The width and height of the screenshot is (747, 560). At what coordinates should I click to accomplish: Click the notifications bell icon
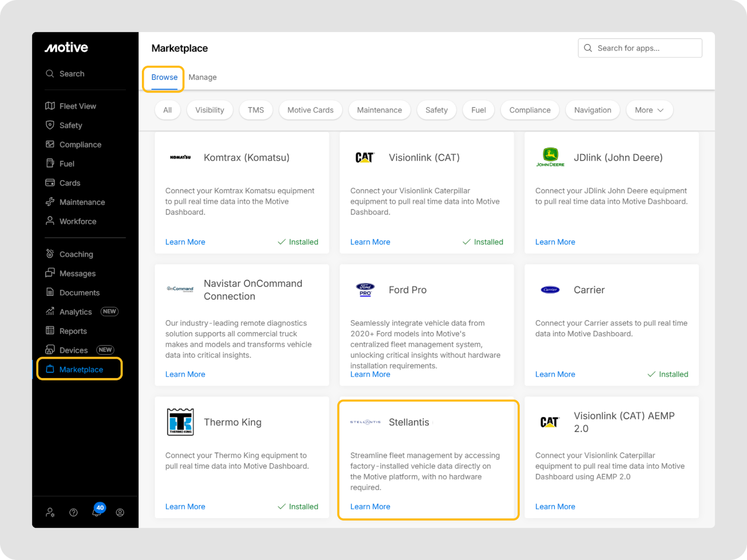point(97,512)
